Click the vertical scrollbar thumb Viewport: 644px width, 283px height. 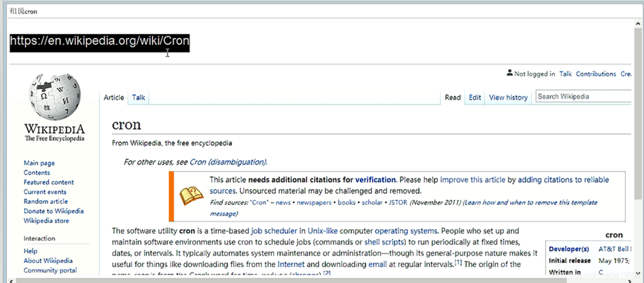tap(638, 113)
